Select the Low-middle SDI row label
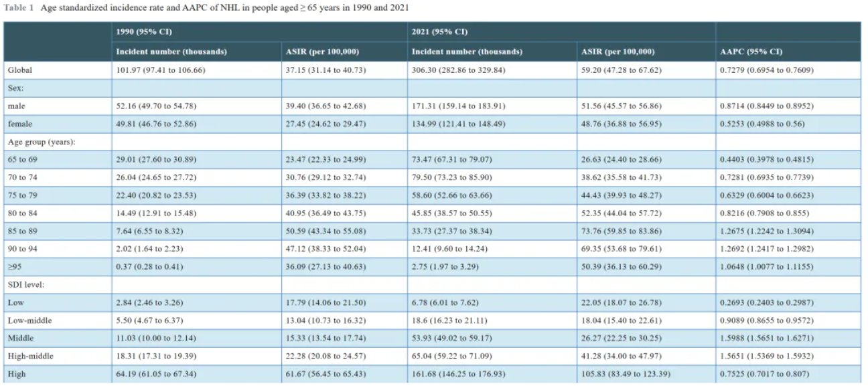The image size is (868, 390). click(29, 320)
